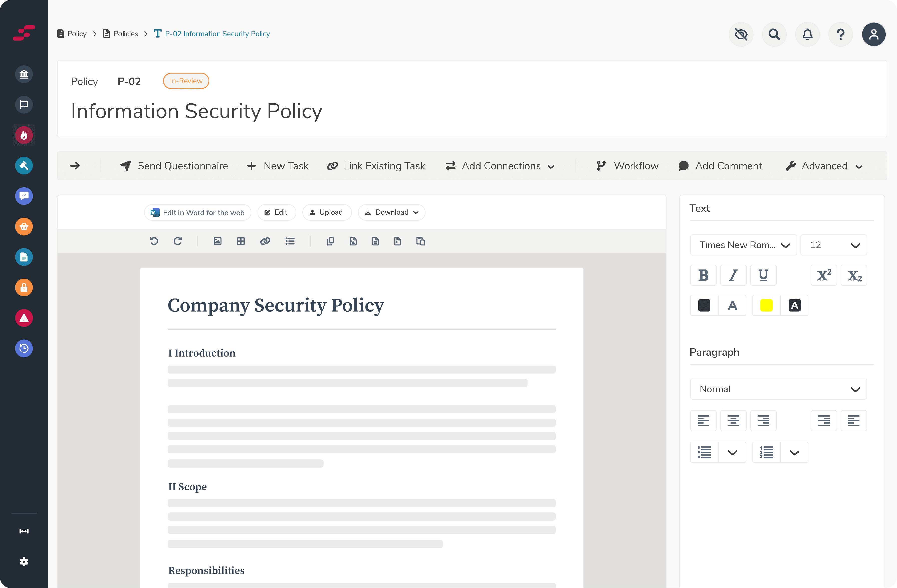Click the yellow highlight color swatch

pyautogui.click(x=766, y=306)
